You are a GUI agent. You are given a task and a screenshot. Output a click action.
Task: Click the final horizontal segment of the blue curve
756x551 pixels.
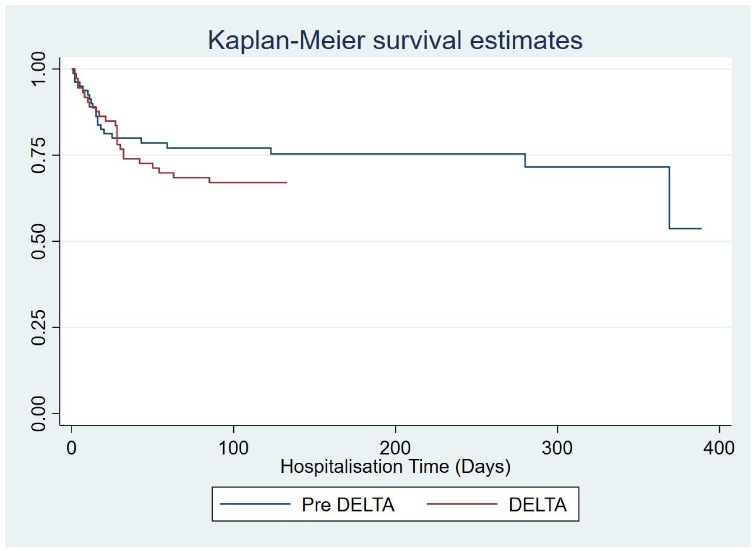(x=685, y=228)
